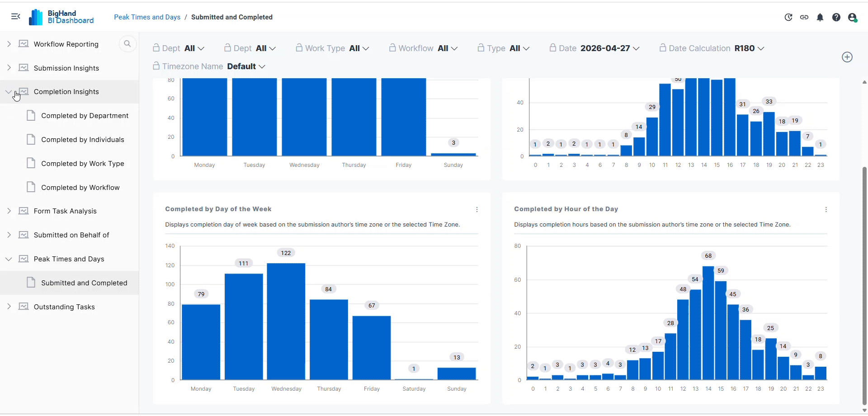Open the Completed by Department report
This screenshot has height=416, width=868.
click(x=85, y=116)
